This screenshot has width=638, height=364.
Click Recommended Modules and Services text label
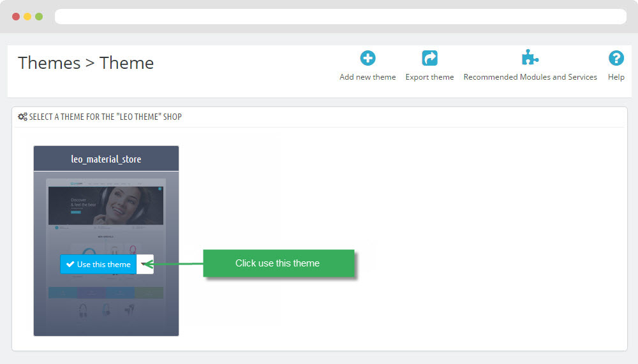[x=530, y=77]
